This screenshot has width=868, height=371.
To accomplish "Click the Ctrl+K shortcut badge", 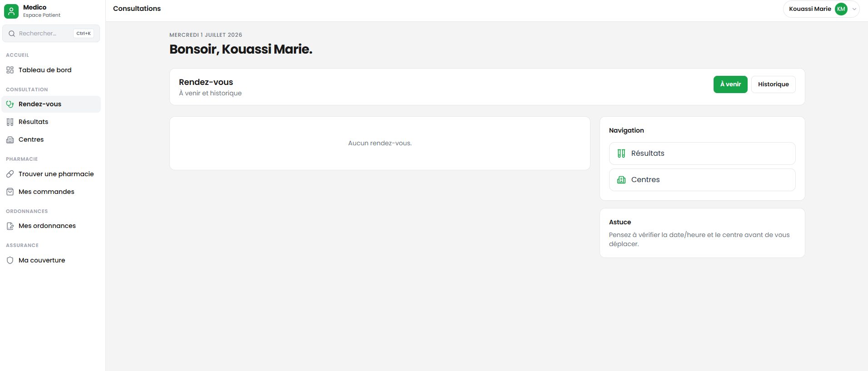I will click(x=84, y=34).
